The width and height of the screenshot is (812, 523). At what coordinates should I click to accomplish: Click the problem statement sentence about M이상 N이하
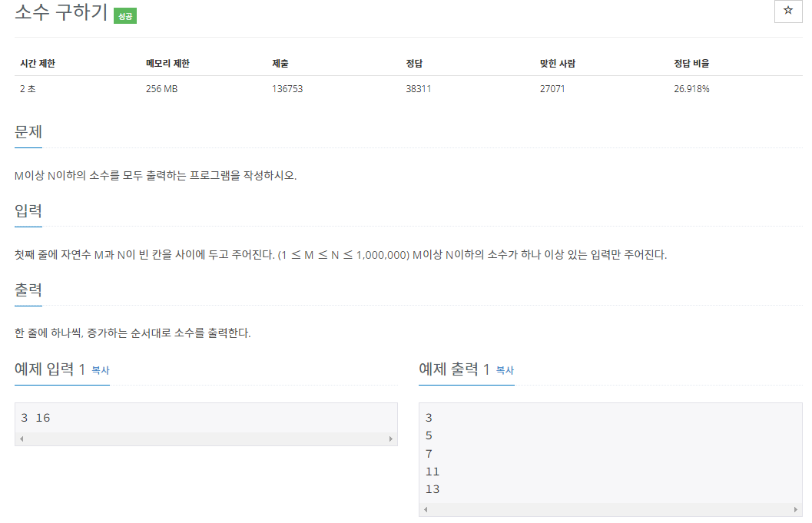[155, 176]
